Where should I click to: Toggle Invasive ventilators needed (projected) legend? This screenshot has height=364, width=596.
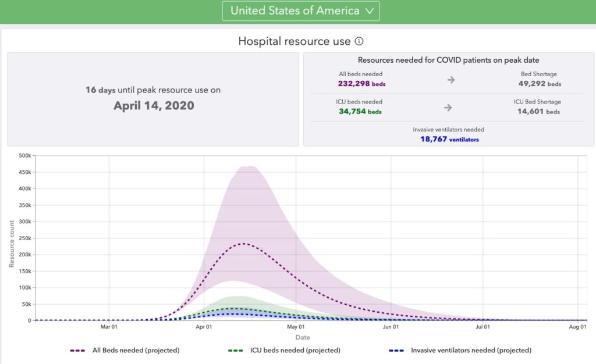pos(470,350)
